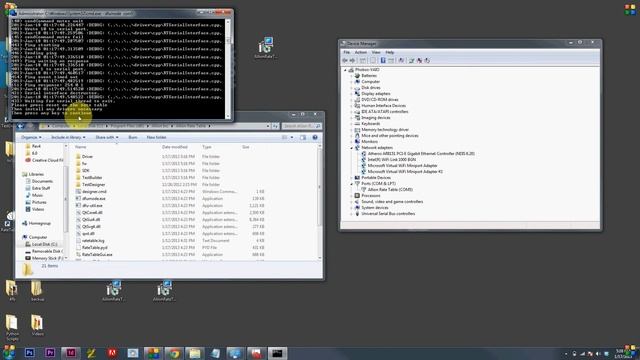Select Sound, video and game controllers
Screen dimensions: 640x360
(x=392, y=202)
